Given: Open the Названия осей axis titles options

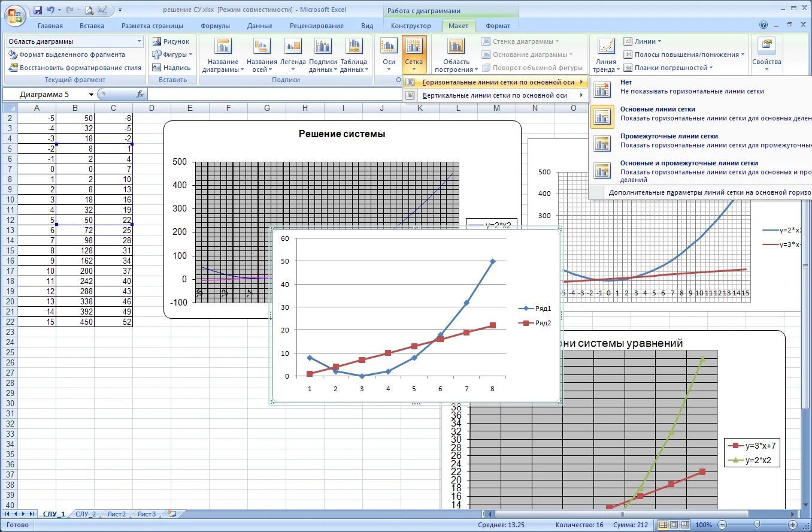Looking at the screenshot, I should point(262,56).
